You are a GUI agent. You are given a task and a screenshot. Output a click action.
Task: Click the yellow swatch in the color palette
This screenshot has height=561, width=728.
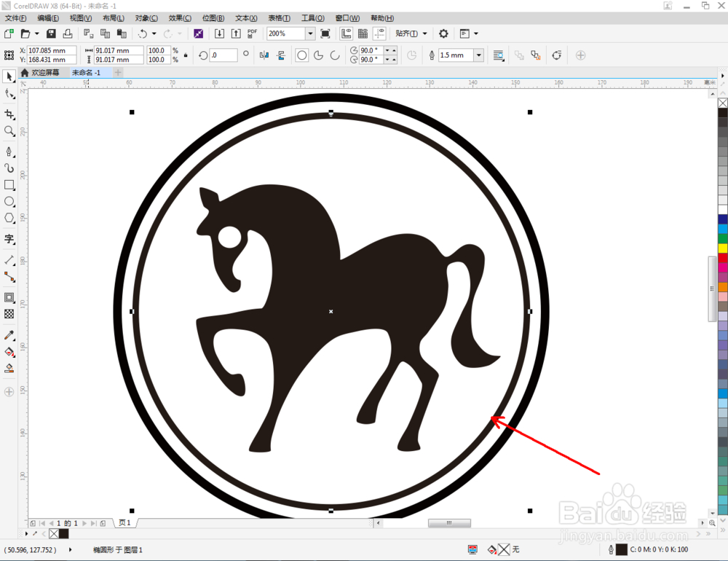pyautogui.click(x=723, y=248)
